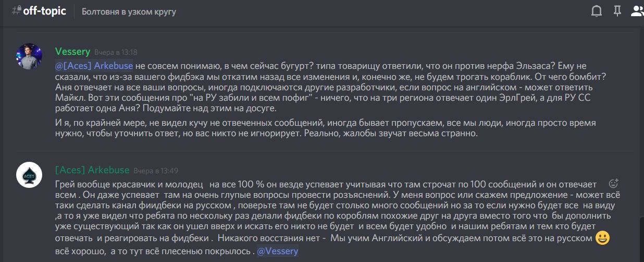The image size is (644, 262).
Task: Click Vessery's second paragraph starting И я
Action: tap(325, 128)
